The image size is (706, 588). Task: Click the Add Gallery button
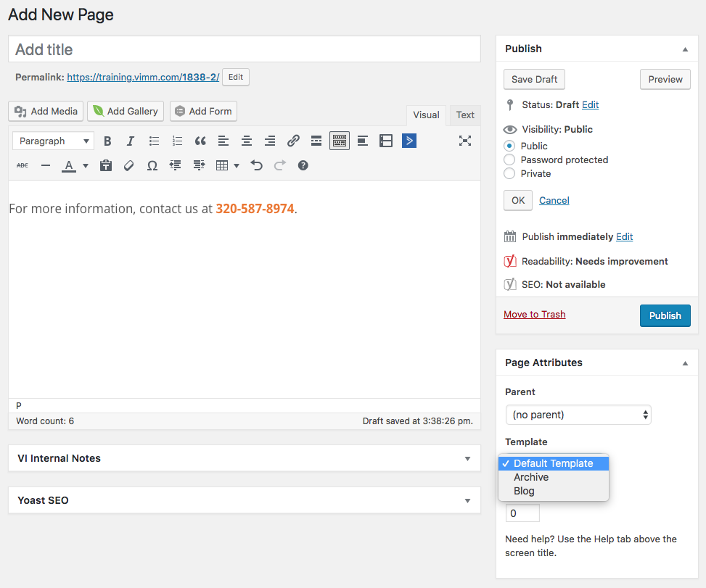[x=126, y=111]
